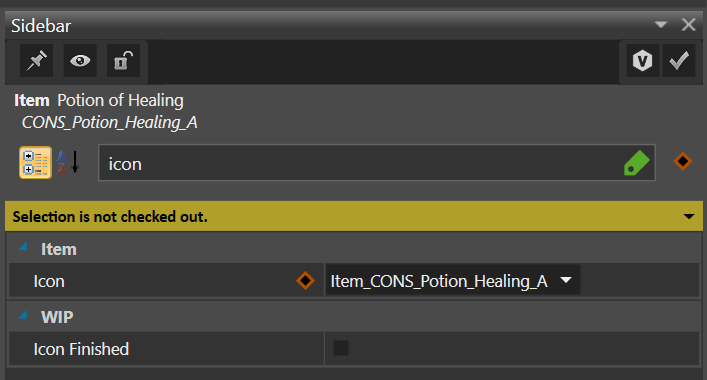Open the Sidebar panel options arrow
The height and width of the screenshot is (380, 707).
coord(661,25)
